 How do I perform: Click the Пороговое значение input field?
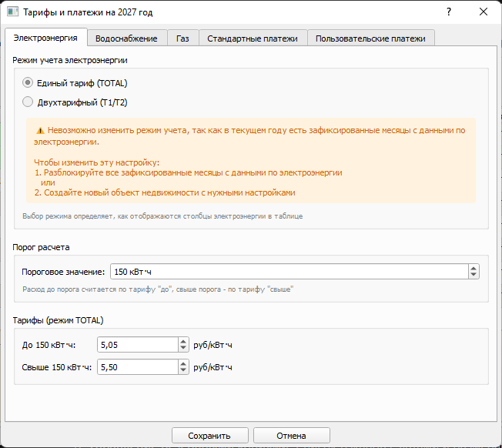[289, 272]
